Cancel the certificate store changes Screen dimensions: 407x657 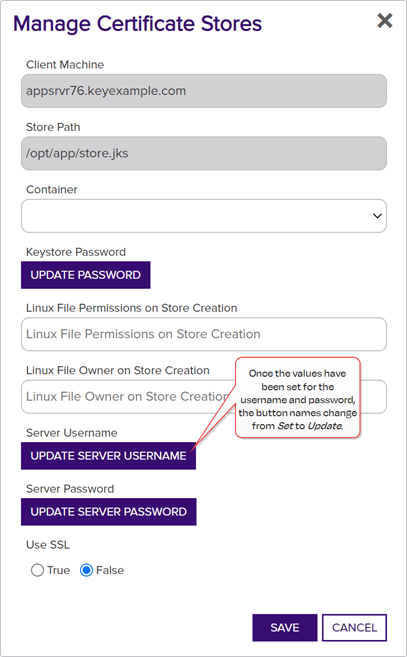pyautogui.click(x=354, y=628)
